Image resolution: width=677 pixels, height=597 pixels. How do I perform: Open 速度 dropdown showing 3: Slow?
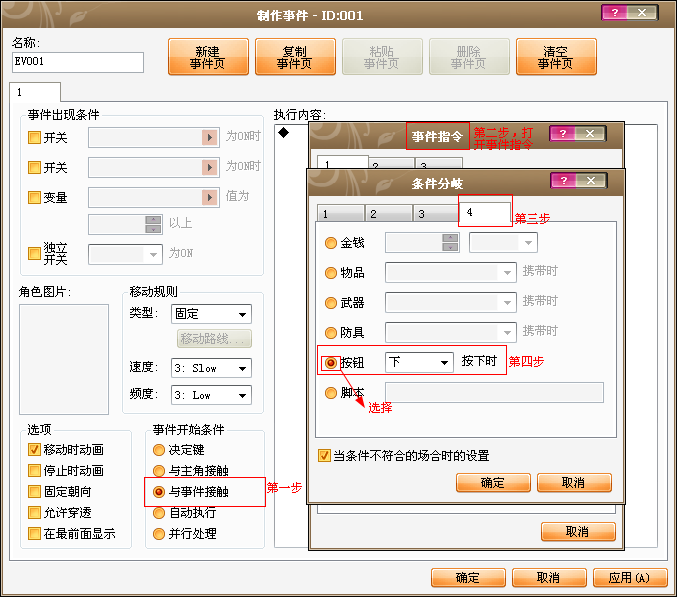[211, 368]
